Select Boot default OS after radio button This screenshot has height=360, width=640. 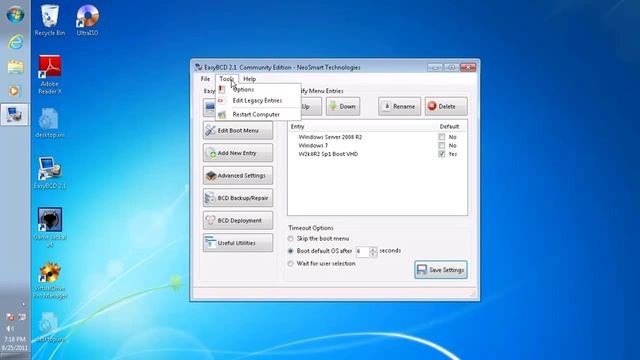pos(291,251)
